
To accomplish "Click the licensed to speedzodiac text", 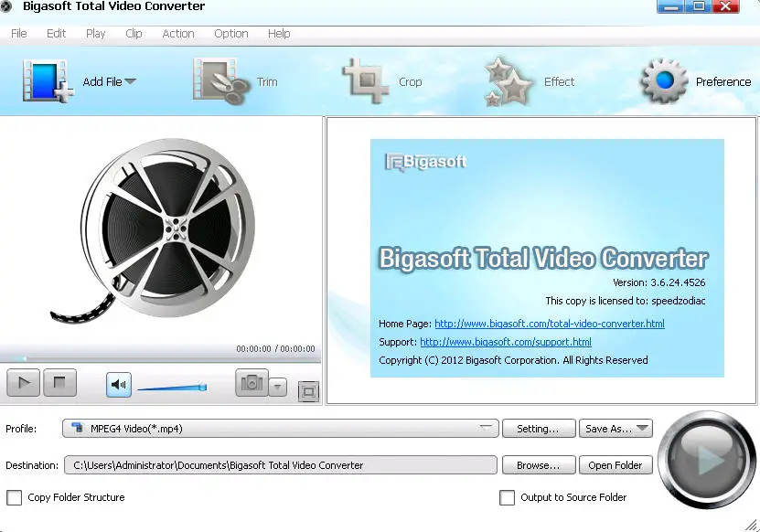I will coord(626,301).
